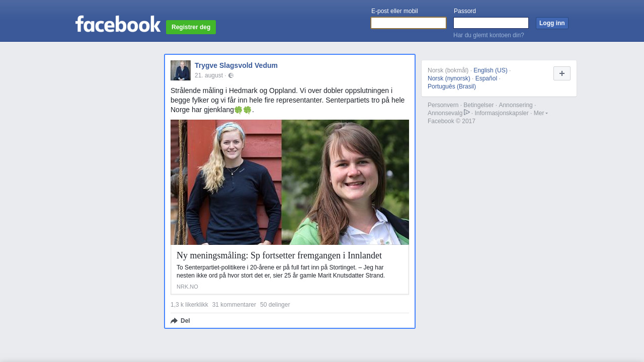Expand the Mer footer dropdown
The image size is (644, 362).
[x=541, y=113]
